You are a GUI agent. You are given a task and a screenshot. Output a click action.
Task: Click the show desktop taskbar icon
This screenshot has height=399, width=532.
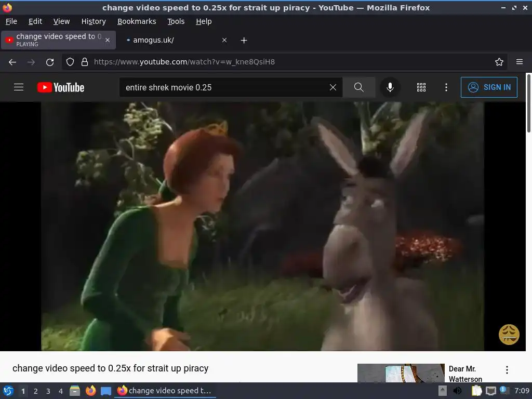[x=106, y=391]
